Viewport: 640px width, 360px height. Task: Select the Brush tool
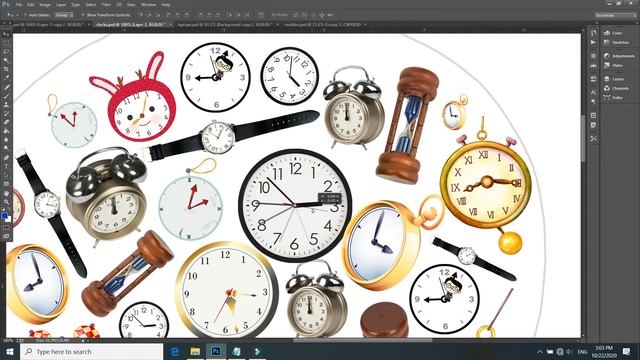[6, 96]
